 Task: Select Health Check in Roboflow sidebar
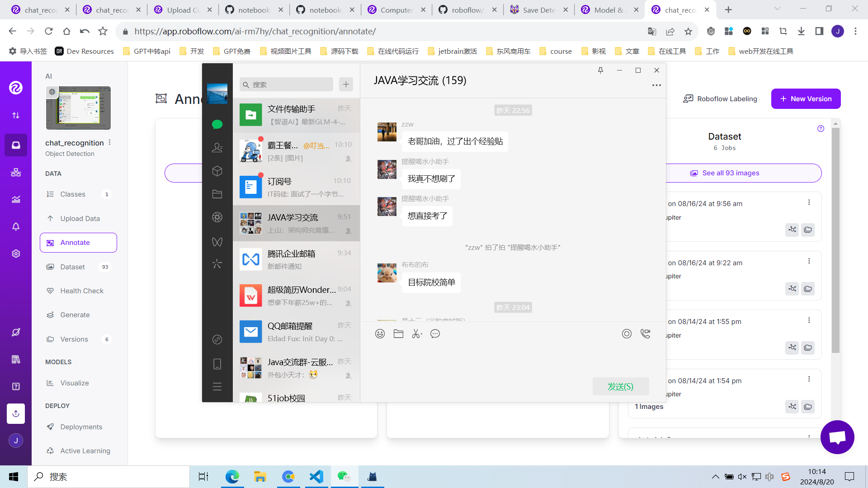[82, 291]
